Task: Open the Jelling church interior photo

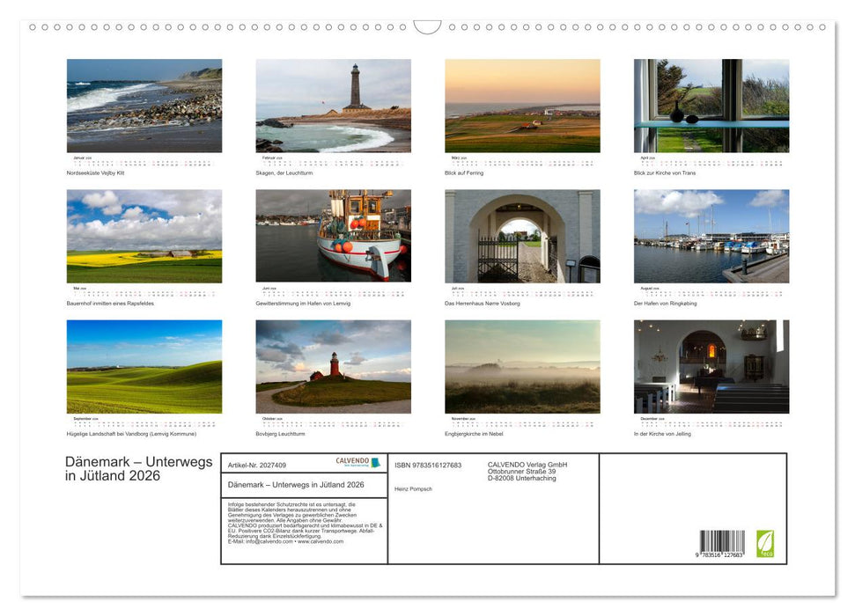Action: tap(711, 366)
